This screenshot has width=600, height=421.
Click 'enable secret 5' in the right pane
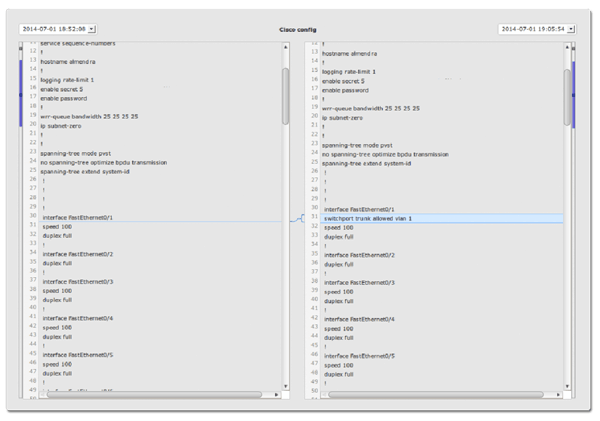(x=343, y=81)
